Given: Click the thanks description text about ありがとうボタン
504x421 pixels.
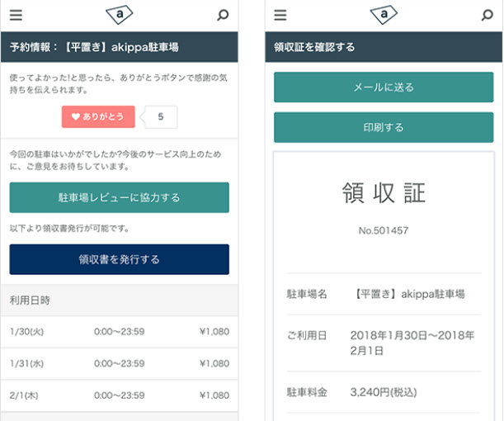Looking at the screenshot, I should pyautogui.click(x=118, y=83).
